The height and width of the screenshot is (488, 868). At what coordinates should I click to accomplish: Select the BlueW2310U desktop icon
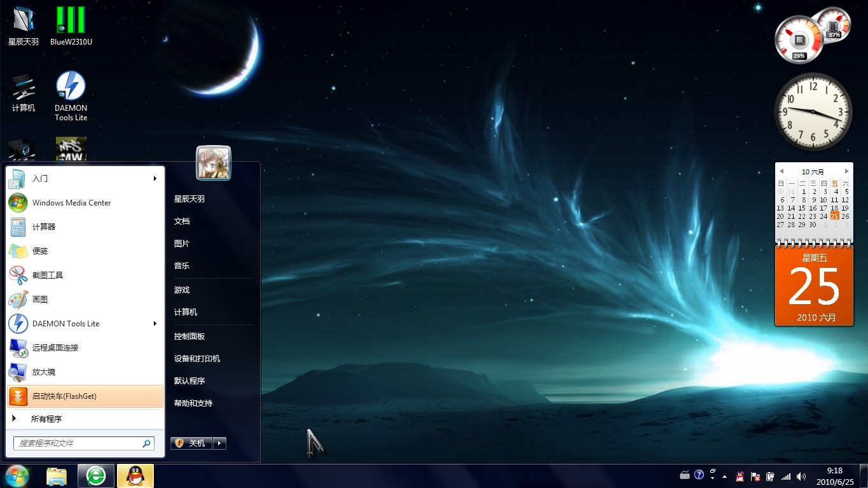[71, 26]
